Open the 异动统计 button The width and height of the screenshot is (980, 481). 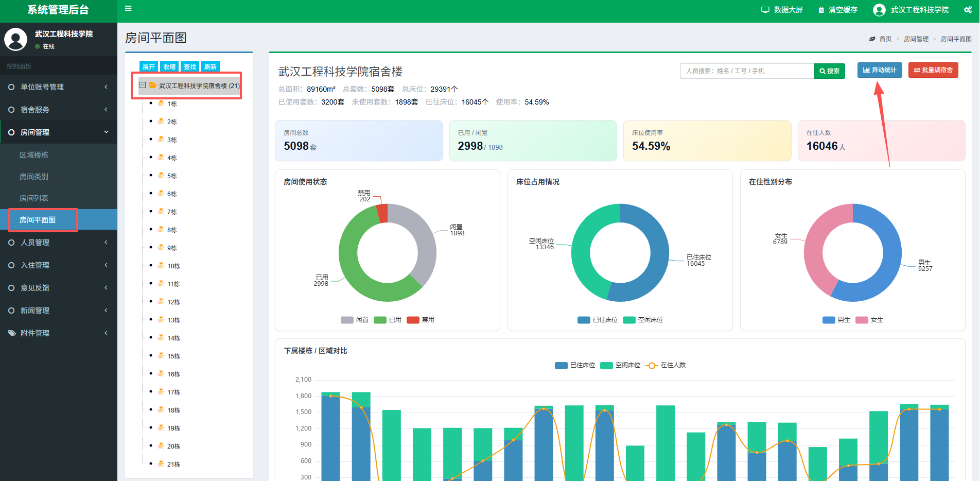tap(880, 70)
